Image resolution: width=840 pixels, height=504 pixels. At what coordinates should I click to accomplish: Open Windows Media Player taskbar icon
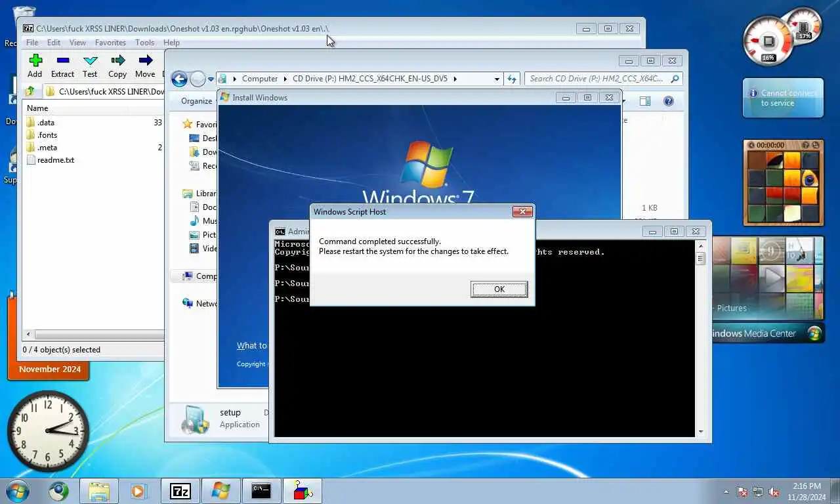138,491
